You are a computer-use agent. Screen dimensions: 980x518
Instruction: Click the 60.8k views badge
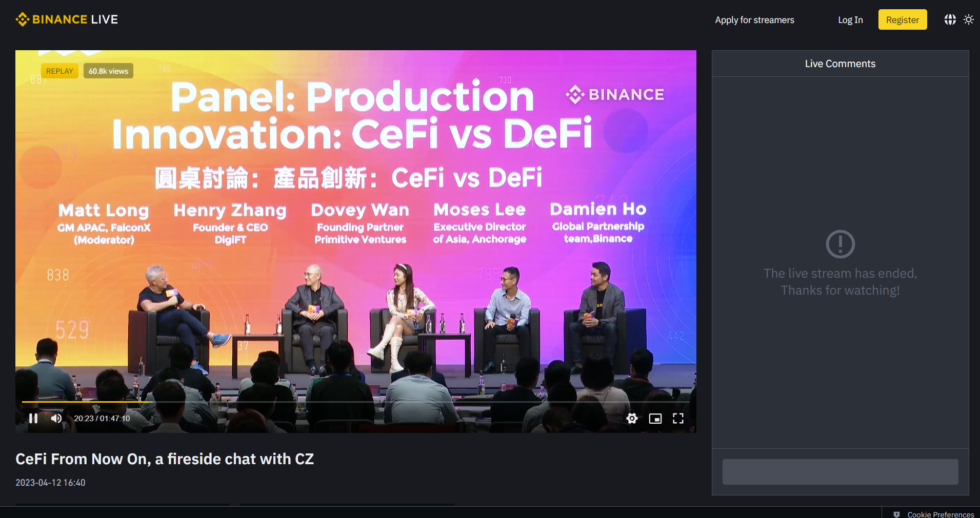[x=108, y=71]
